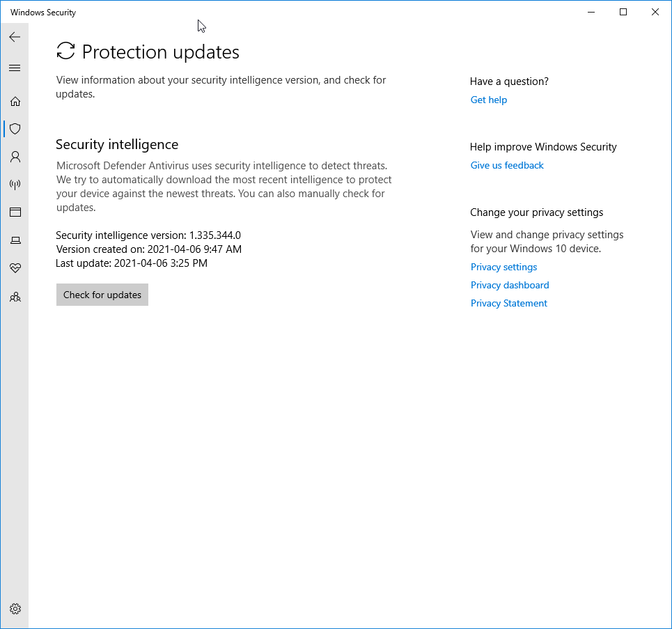Open Account protection person icon
This screenshot has width=672, height=629.
tap(15, 157)
